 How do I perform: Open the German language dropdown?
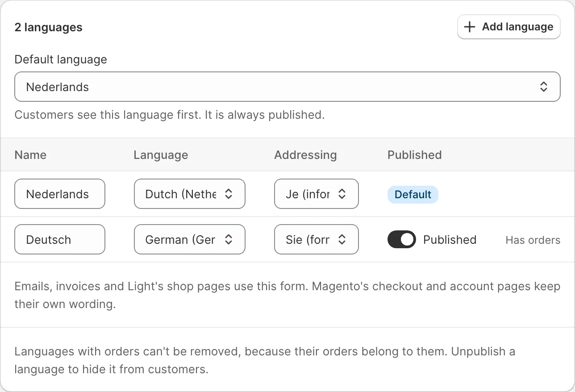click(190, 239)
